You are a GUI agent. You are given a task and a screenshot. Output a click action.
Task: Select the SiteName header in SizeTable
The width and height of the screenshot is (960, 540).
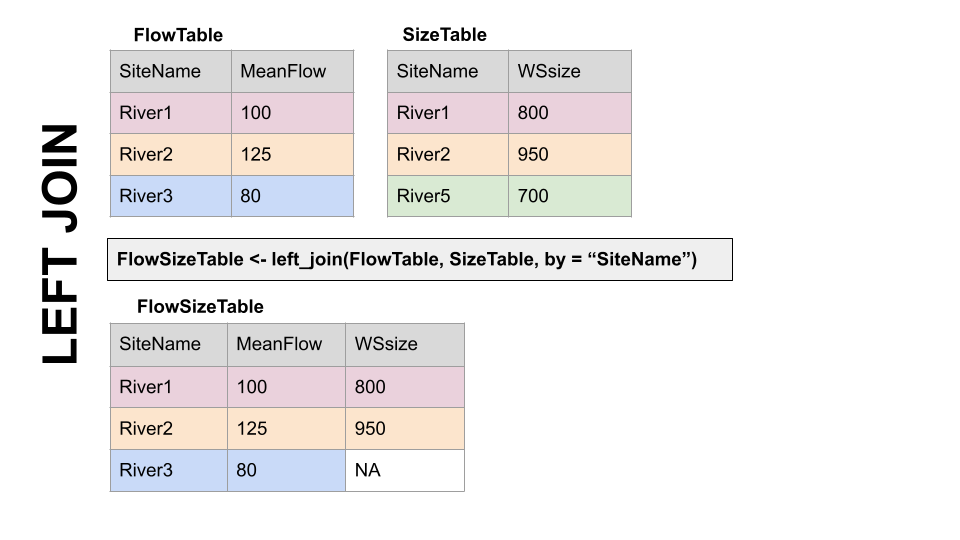click(x=448, y=71)
